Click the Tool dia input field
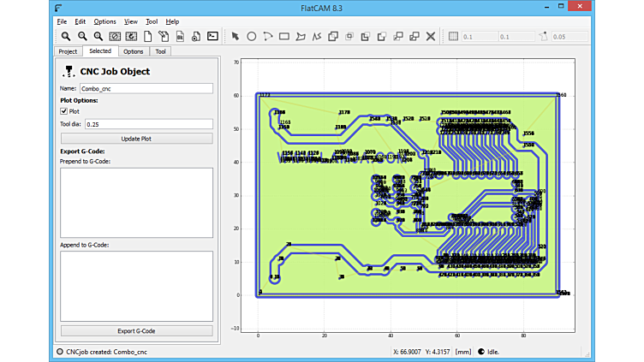 147,124
